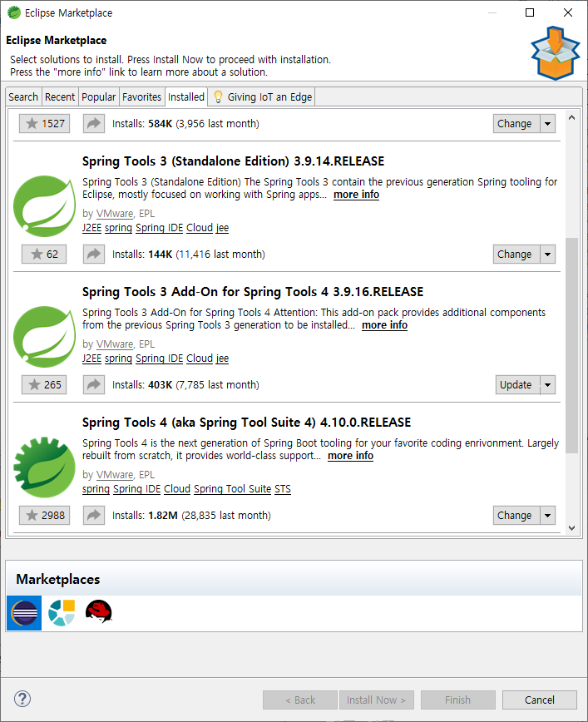Click Cloud tag under Spring Tools 3 Add-On
This screenshot has width=588, height=722.
point(200,359)
